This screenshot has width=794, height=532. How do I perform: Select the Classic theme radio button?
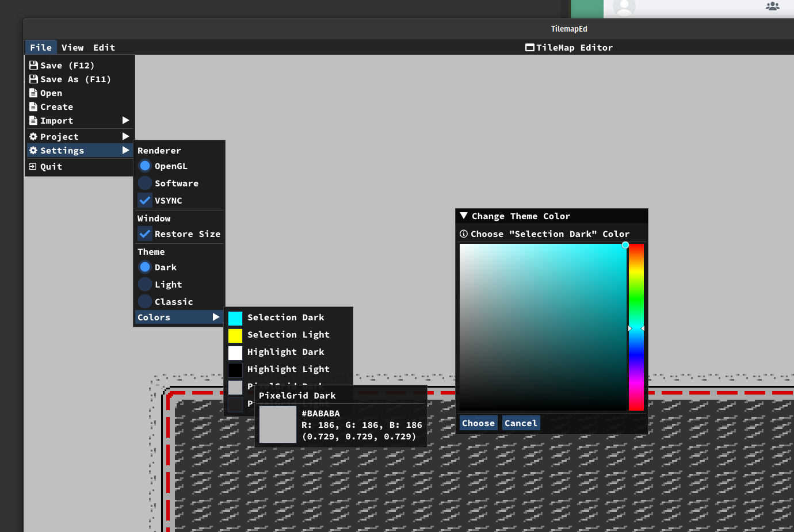click(x=145, y=301)
